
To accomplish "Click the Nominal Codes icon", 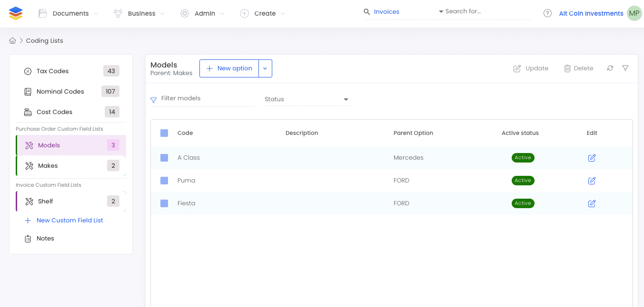I will pos(28,92).
